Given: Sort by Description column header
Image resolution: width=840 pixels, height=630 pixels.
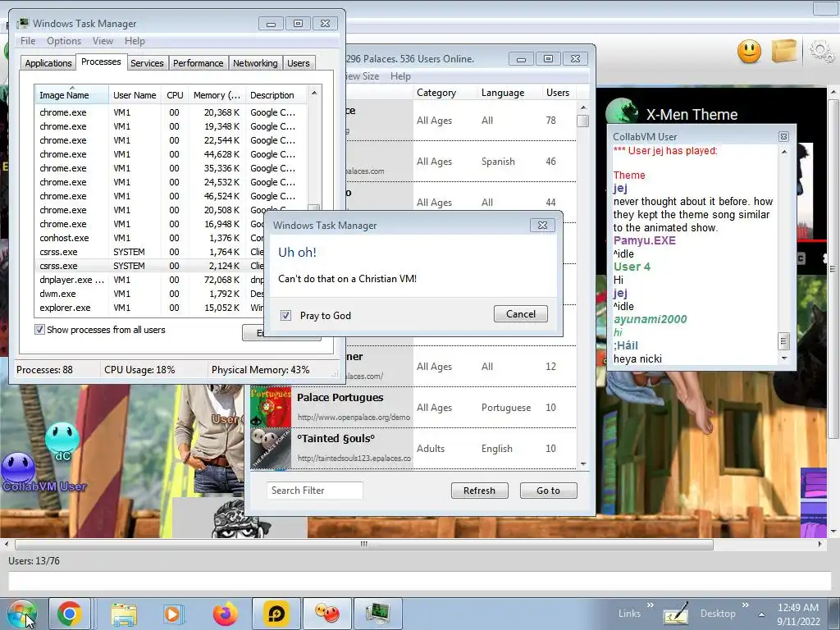Looking at the screenshot, I should pyautogui.click(x=277, y=95).
